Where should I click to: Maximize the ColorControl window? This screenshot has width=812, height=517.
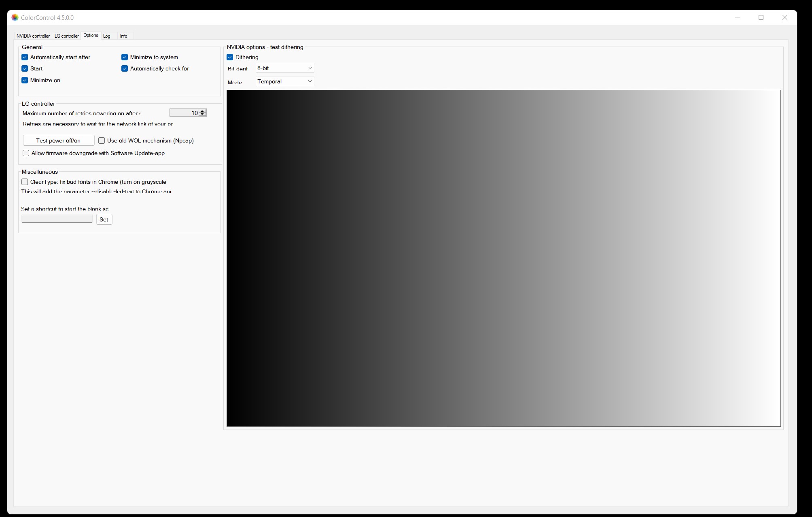coord(761,17)
